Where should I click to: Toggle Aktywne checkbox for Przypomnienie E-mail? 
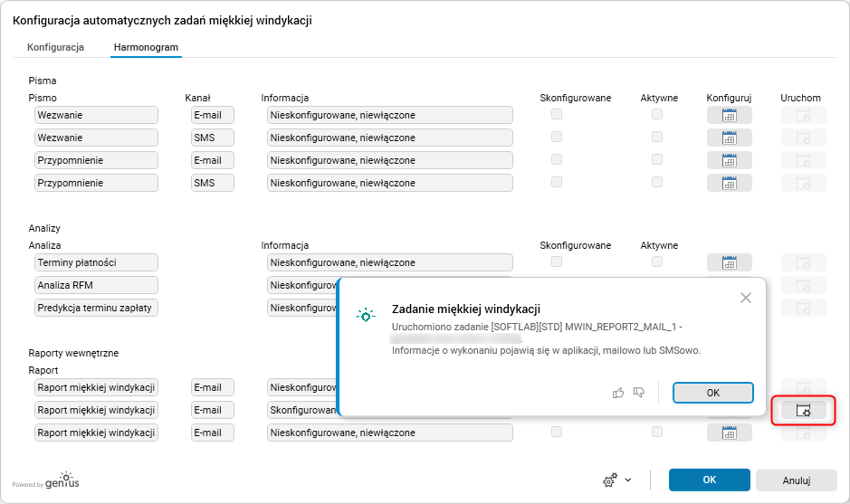pos(657,159)
